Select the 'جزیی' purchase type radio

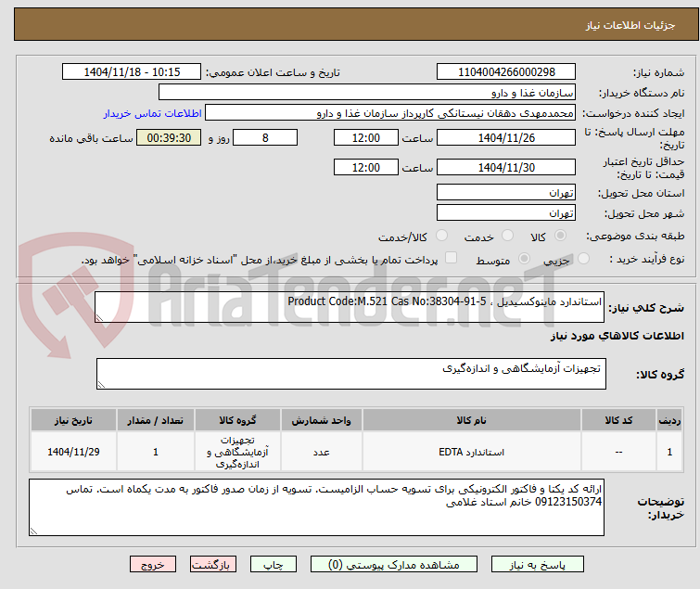coord(583,259)
